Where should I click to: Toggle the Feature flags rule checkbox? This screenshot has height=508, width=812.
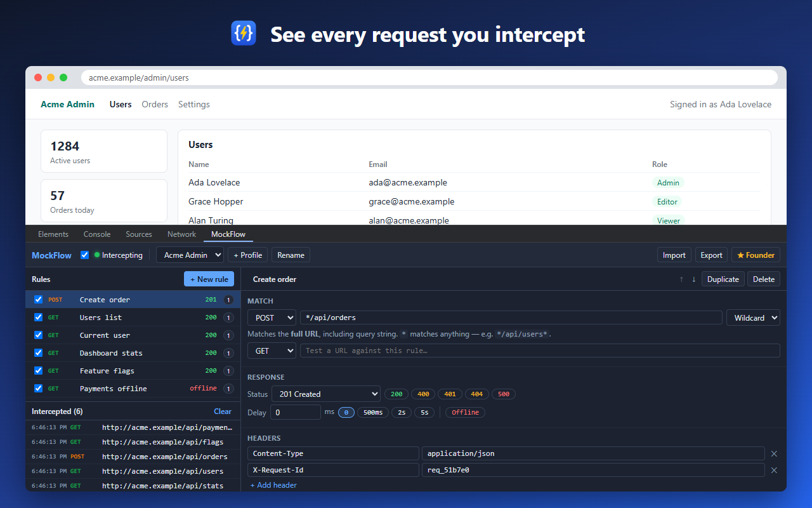tap(38, 371)
